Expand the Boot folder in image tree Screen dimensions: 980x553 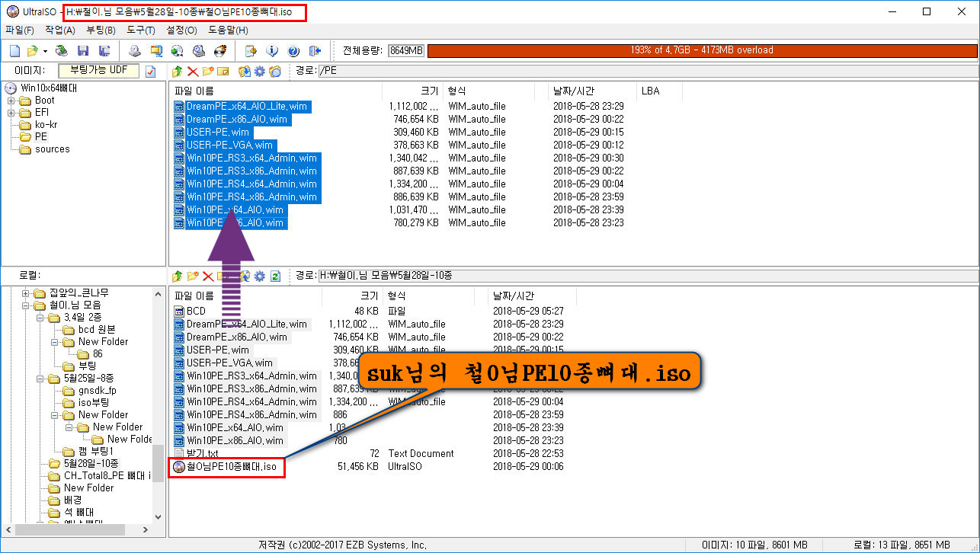pos(11,101)
